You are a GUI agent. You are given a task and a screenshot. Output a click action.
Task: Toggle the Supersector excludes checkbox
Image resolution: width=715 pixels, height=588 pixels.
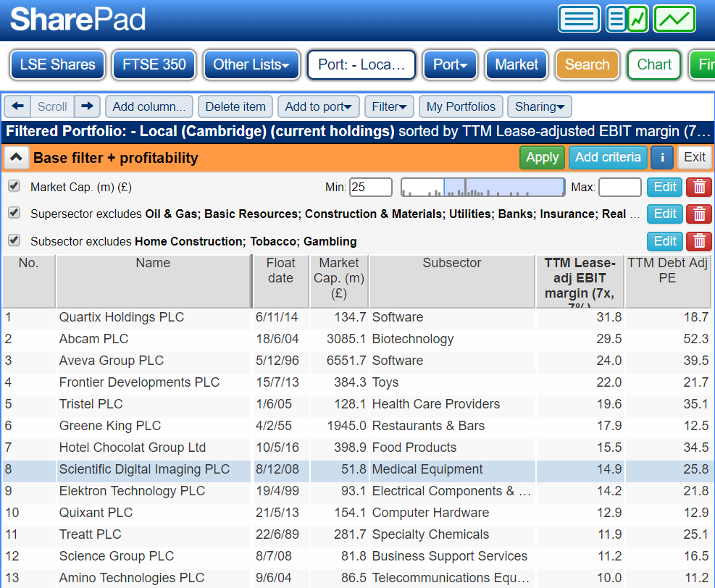pos(14,213)
